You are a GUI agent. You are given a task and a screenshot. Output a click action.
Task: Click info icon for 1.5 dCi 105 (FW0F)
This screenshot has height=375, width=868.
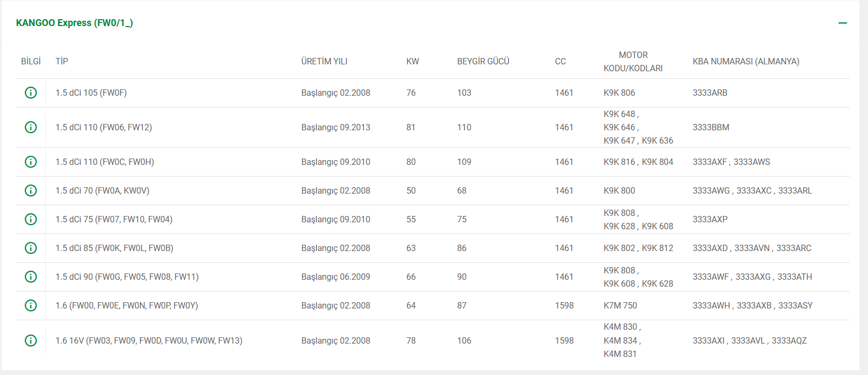click(x=31, y=93)
